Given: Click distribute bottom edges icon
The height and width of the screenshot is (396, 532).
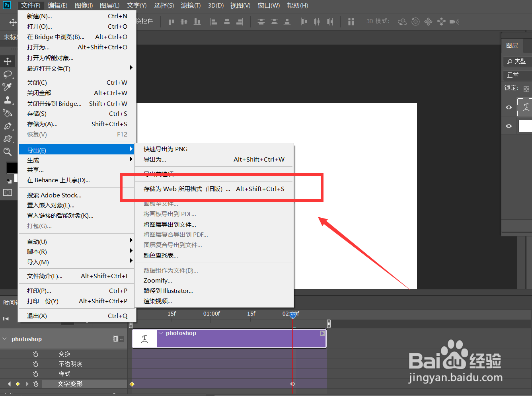Looking at the screenshot, I should pyautogui.click(x=287, y=21).
